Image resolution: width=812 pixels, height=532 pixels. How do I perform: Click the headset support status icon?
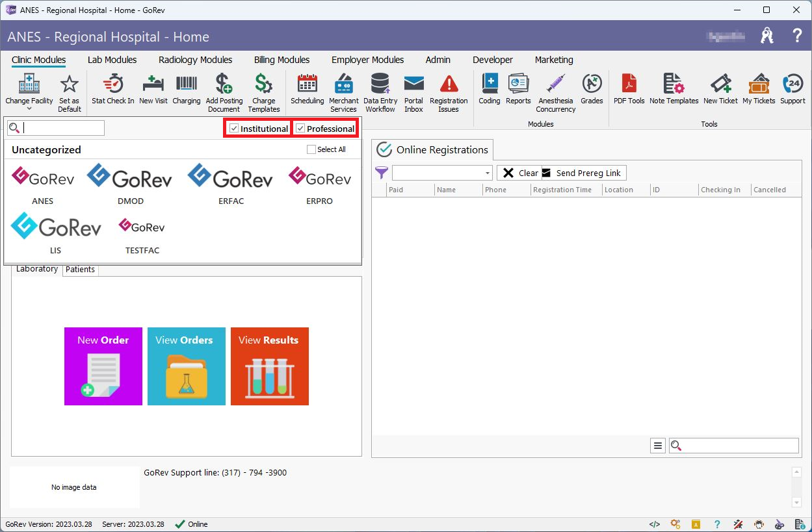pos(759,524)
